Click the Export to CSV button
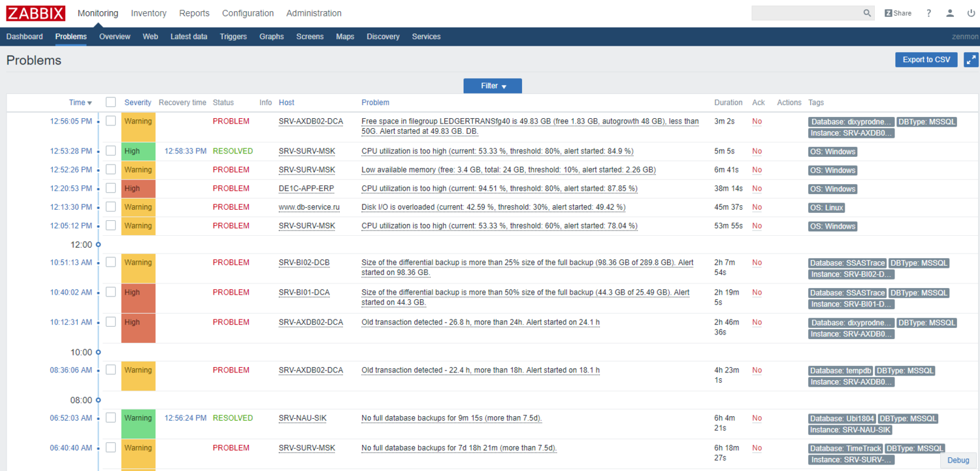This screenshot has width=980, height=471. coord(926,59)
